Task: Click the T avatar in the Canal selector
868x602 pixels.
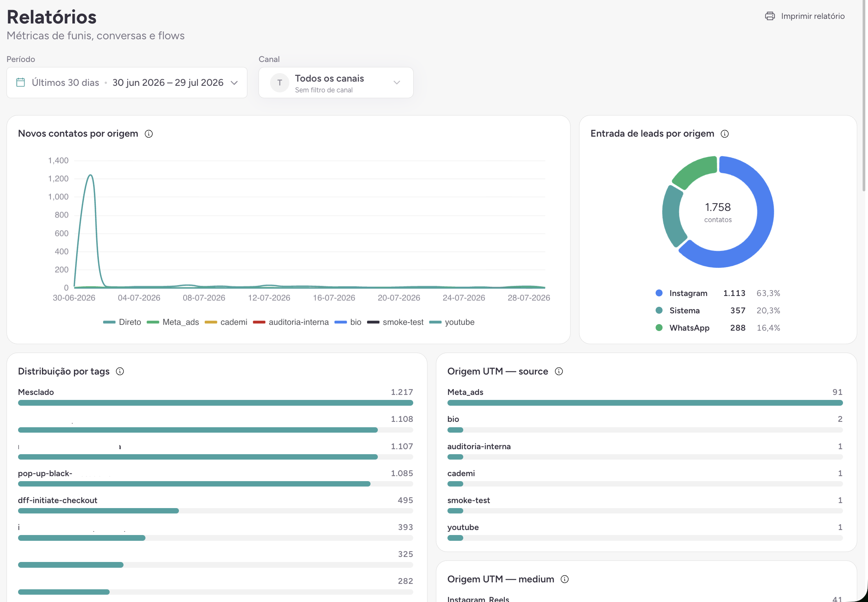Action: (280, 83)
